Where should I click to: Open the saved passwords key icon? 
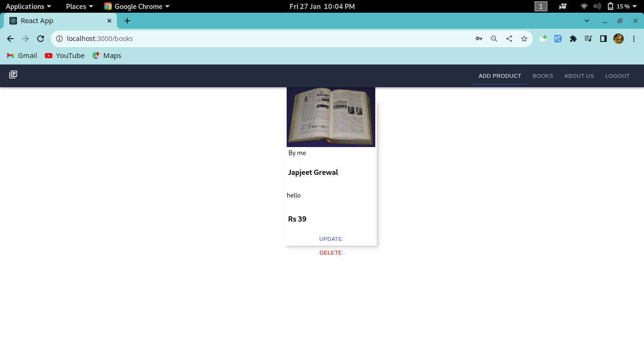click(479, 39)
